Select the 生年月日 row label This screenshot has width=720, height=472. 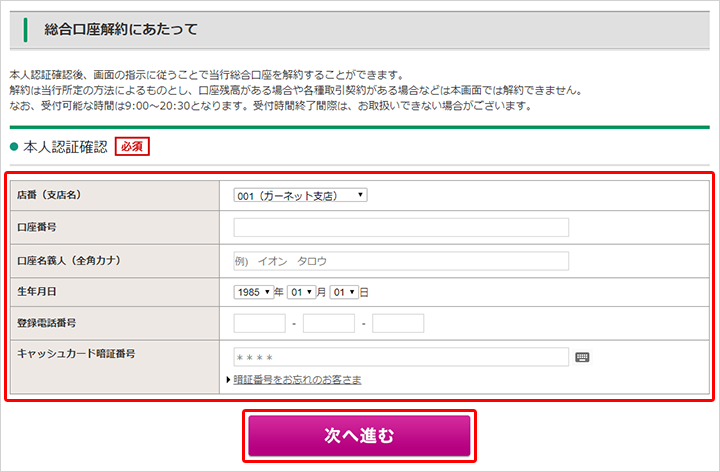point(37,292)
